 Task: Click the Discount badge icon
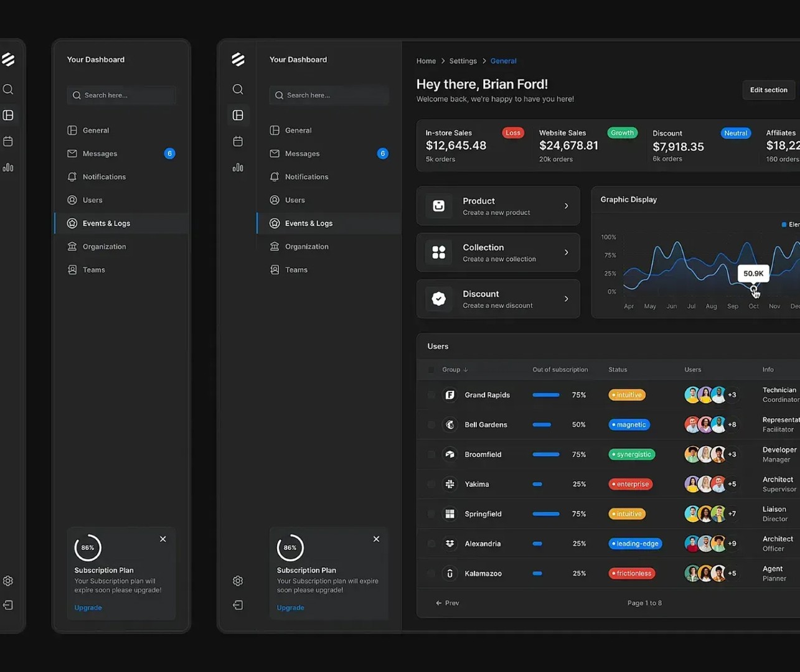[439, 299]
